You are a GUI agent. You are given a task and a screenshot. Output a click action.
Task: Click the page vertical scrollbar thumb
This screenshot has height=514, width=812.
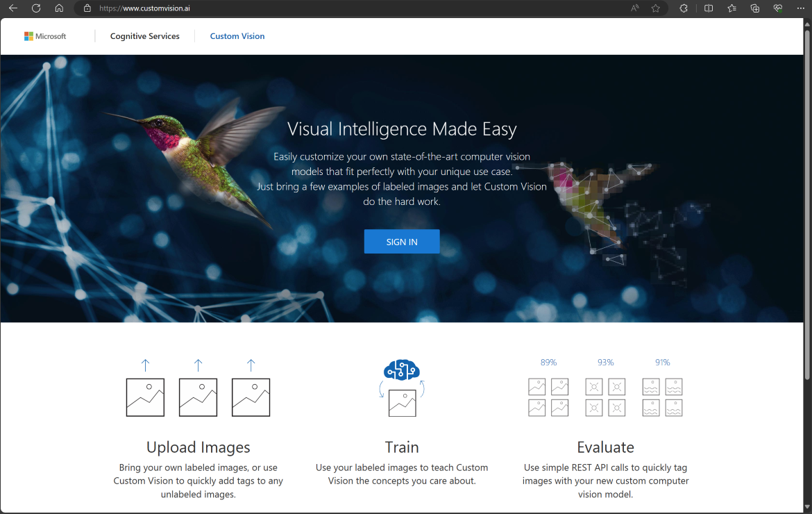pos(807,205)
